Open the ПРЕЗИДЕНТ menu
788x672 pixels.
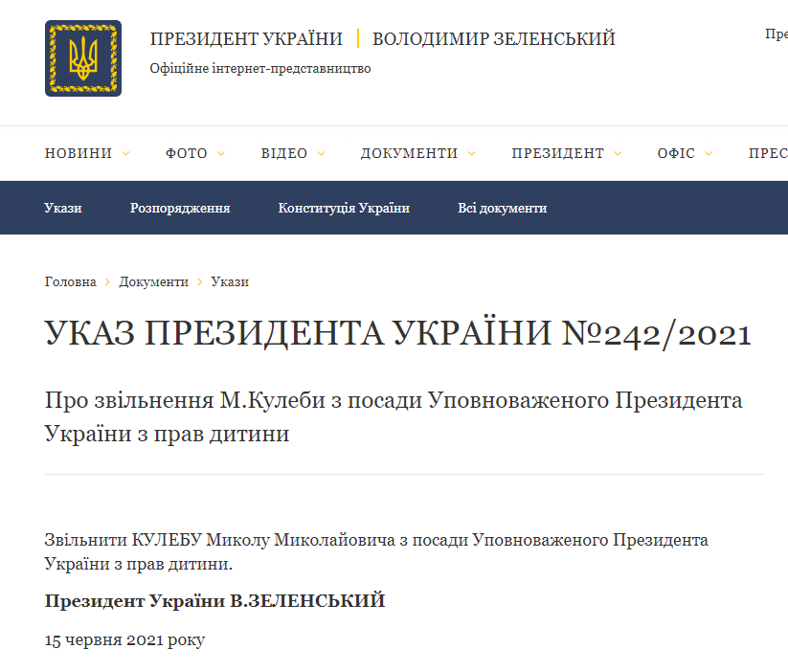(558, 153)
